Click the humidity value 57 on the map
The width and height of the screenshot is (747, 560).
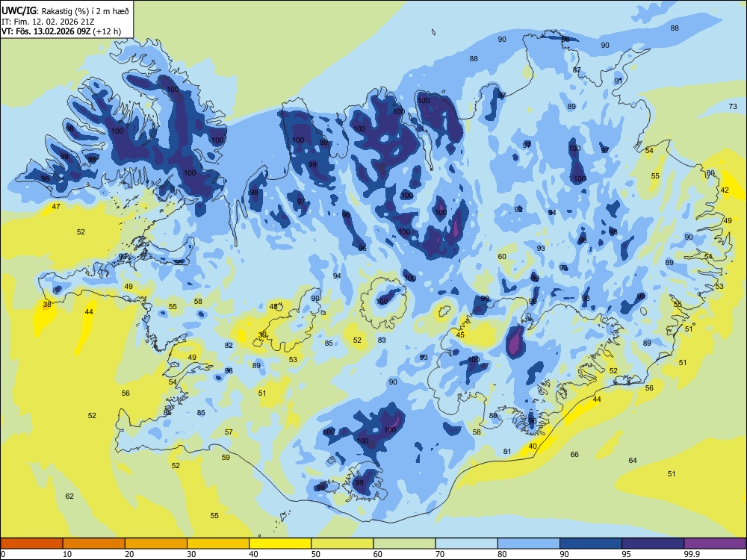pyautogui.click(x=229, y=432)
